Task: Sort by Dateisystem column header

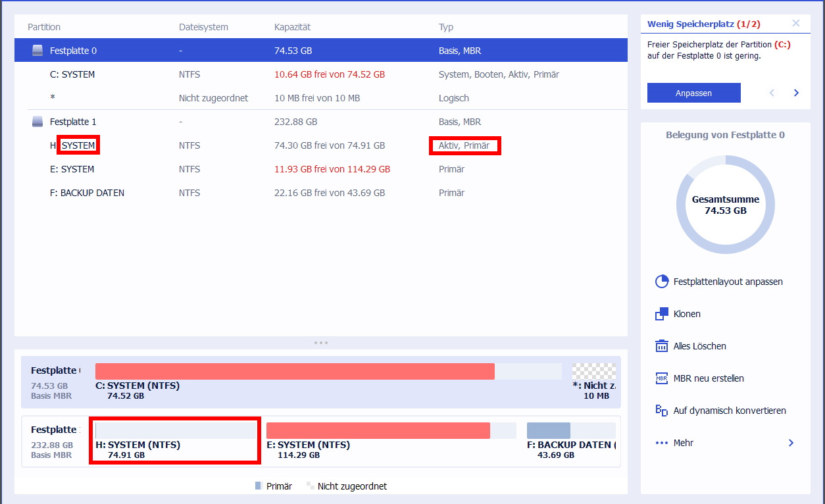Action: 203,27
